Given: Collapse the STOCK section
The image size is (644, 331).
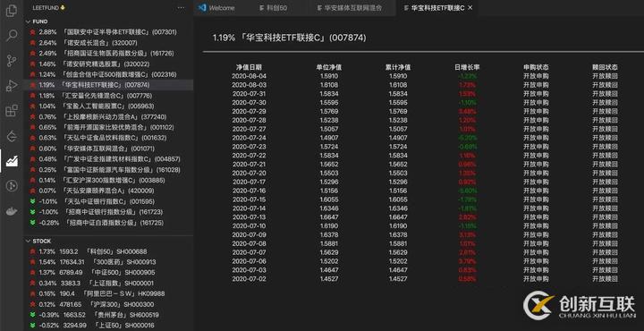Looking at the screenshot, I should point(38,241).
